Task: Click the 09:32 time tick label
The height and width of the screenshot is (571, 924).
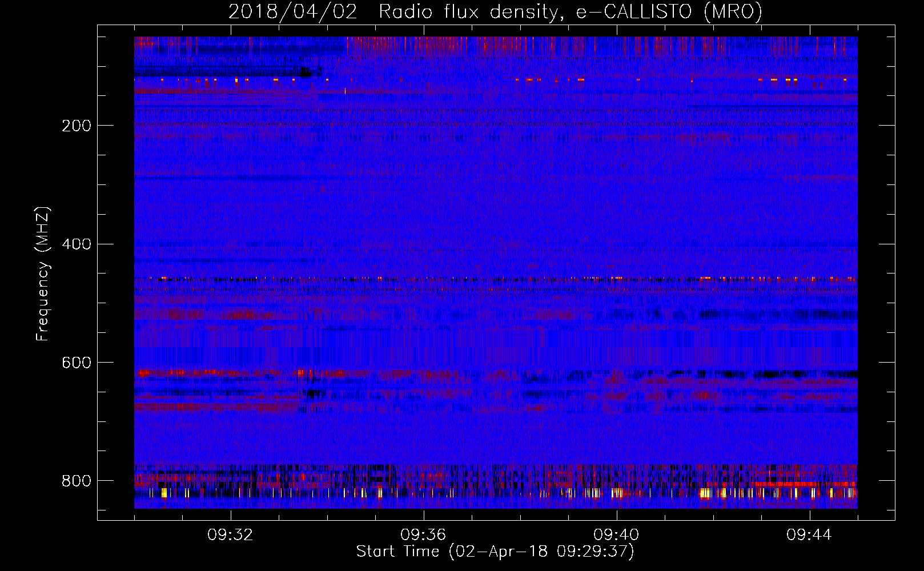Action: [x=230, y=535]
